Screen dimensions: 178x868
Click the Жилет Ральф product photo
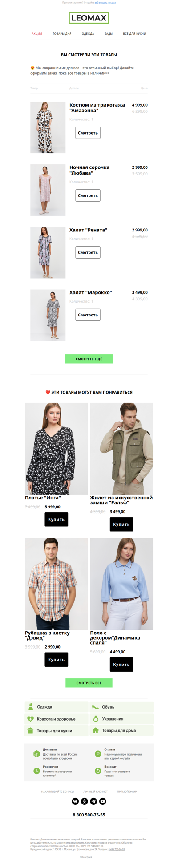click(x=121, y=449)
